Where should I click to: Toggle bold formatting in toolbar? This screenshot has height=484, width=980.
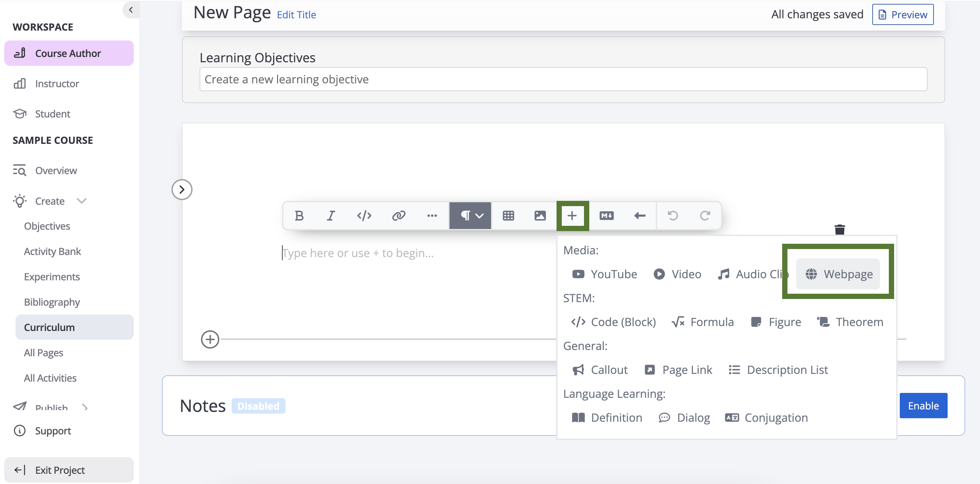point(299,216)
